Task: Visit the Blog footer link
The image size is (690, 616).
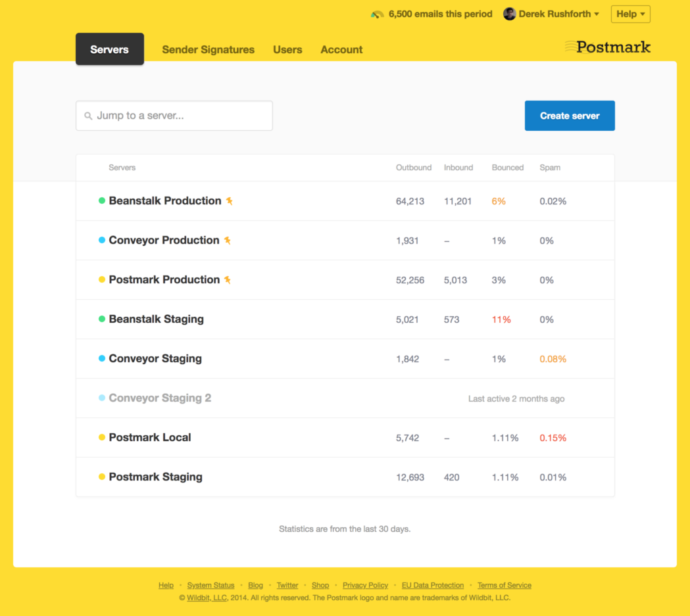Action: [x=255, y=585]
